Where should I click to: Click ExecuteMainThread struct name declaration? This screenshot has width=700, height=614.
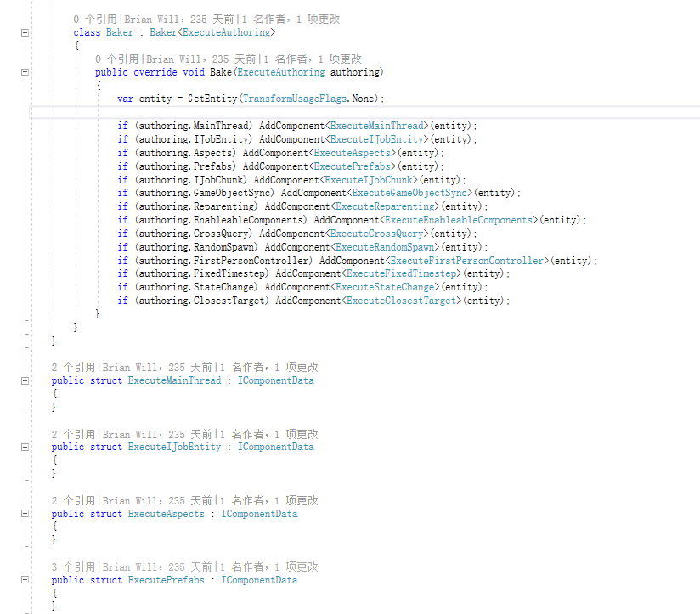pos(174,380)
